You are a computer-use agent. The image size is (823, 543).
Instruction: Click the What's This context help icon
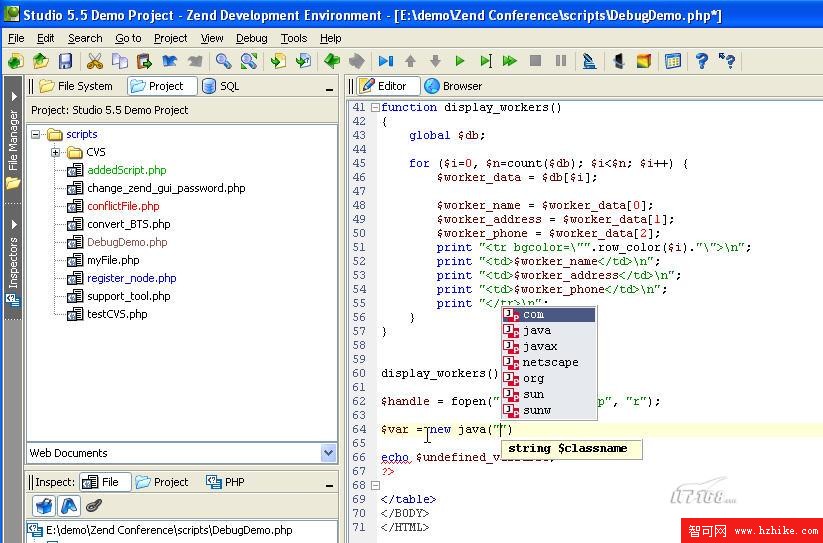(727, 61)
